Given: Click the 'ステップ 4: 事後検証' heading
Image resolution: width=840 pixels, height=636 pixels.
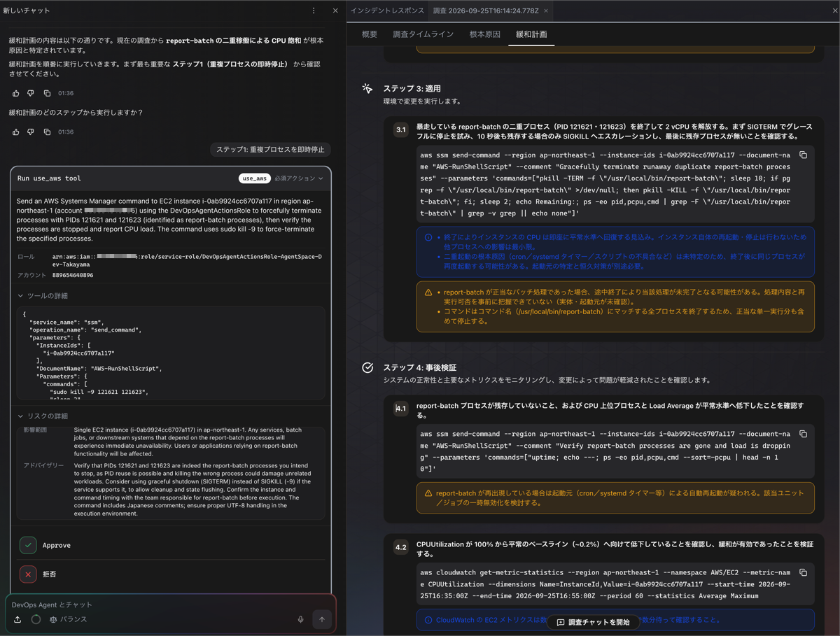Looking at the screenshot, I should pos(421,367).
